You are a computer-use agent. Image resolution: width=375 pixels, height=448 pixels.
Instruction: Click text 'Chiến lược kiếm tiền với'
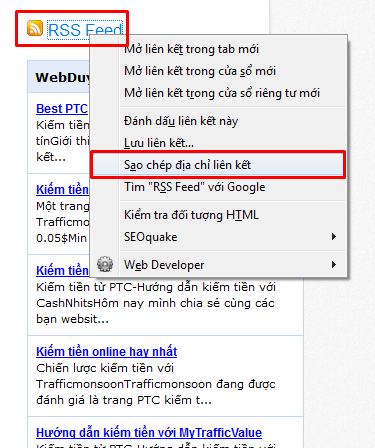coord(105,368)
